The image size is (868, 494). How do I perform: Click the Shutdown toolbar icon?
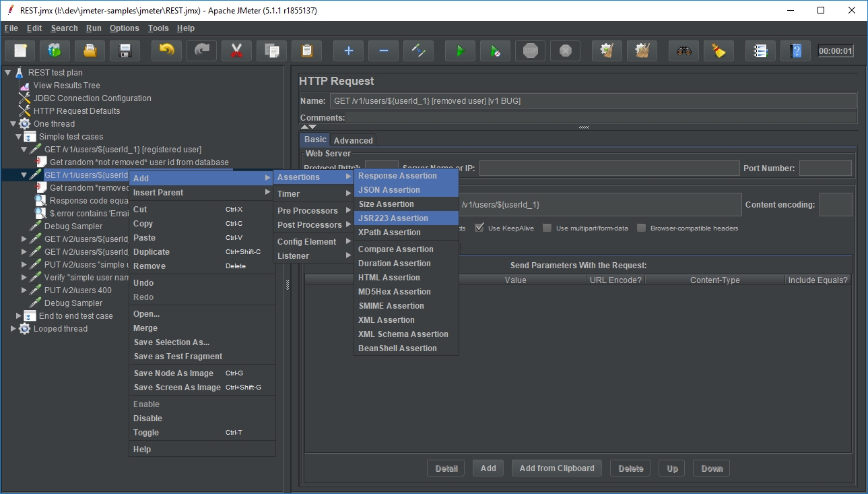pyautogui.click(x=565, y=51)
